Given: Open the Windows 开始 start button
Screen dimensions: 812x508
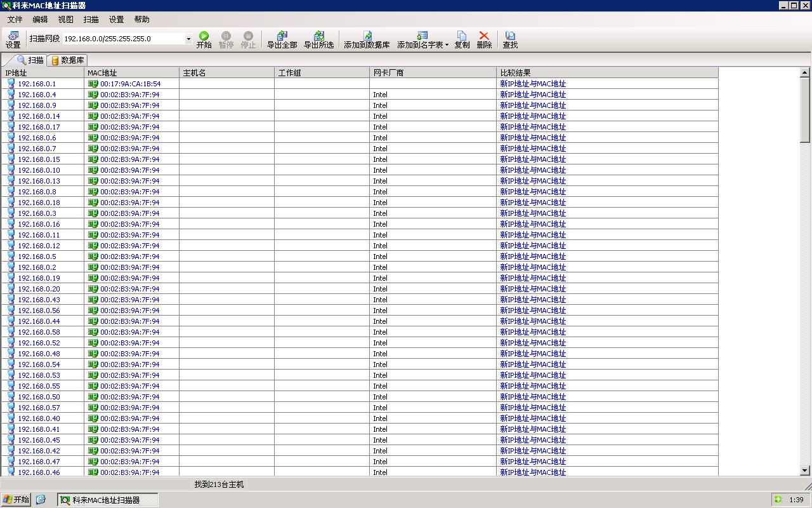Looking at the screenshot, I should click(16, 500).
